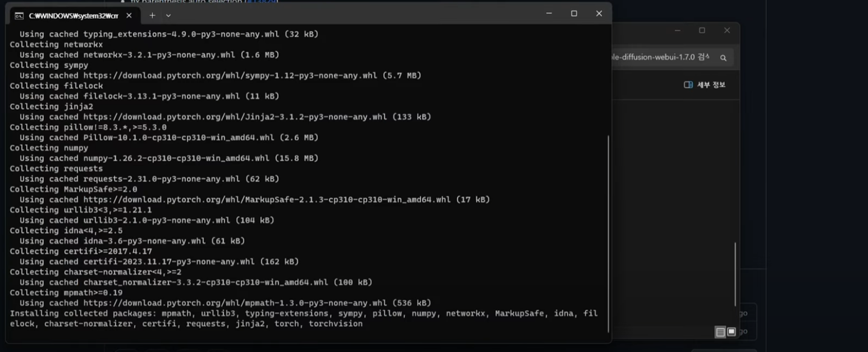Click the "Collecting idna<4,>=2.5" line
Image resolution: width=868 pixels, height=352 pixels.
pyautogui.click(x=66, y=230)
